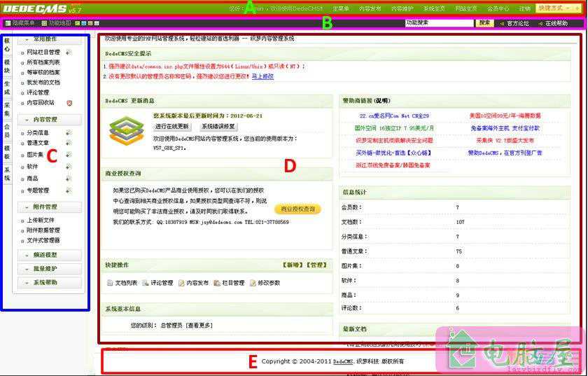Click arrow icon beside 官方论坛
The image size is (588, 376).
[x=502, y=23]
